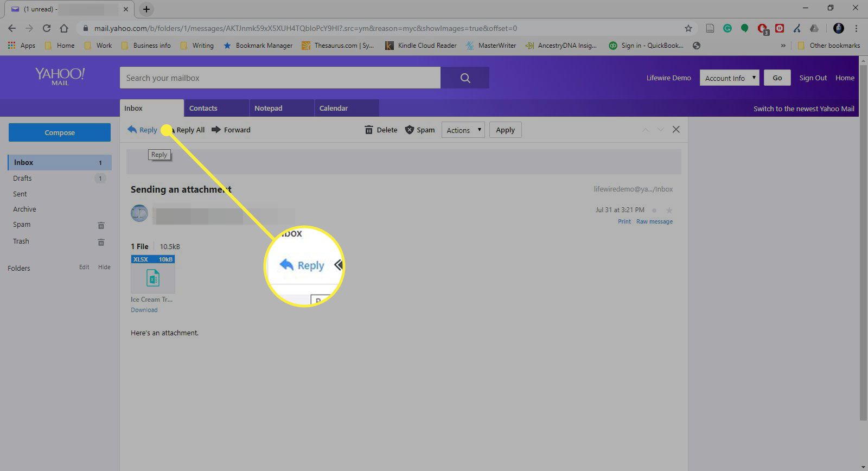This screenshot has width=868, height=471.
Task: Hide the Folders list
Action: point(104,267)
